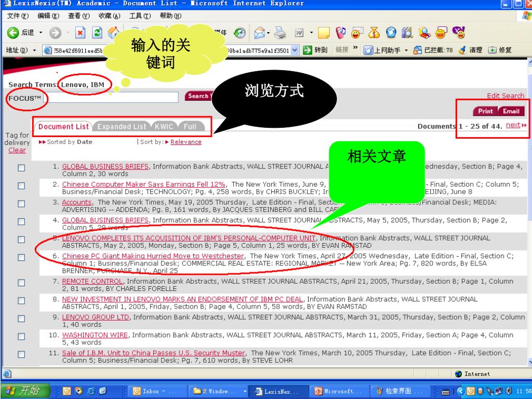Tag the Accounts article checkbox
The width and height of the screenshot is (532, 399).
pyautogui.click(x=21, y=204)
